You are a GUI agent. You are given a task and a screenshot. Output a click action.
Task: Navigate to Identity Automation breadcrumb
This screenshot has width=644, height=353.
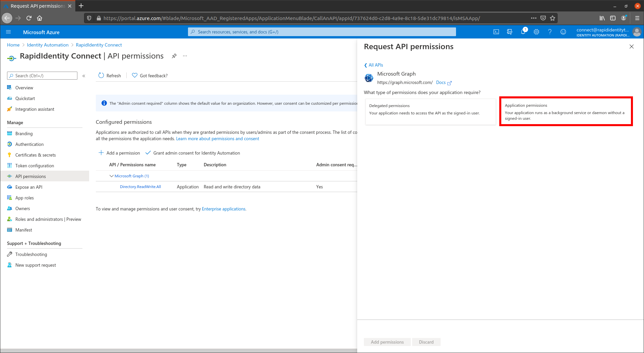pyautogui.click(x=48, y=45)
